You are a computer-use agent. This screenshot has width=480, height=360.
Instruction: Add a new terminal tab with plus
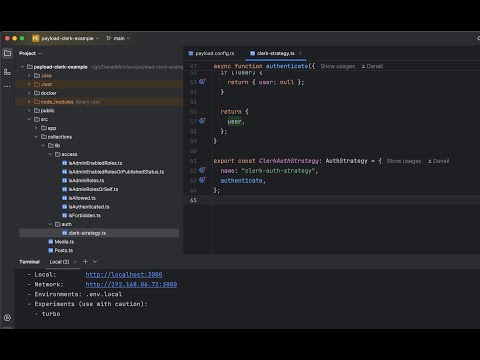coord(85,262)
